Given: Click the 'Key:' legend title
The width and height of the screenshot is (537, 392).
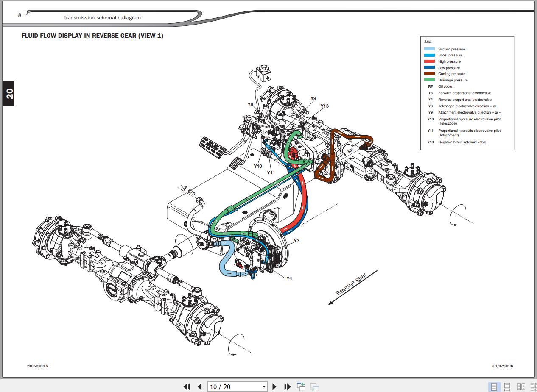Looking at the screenshot, I should click(x=428, y=41).
